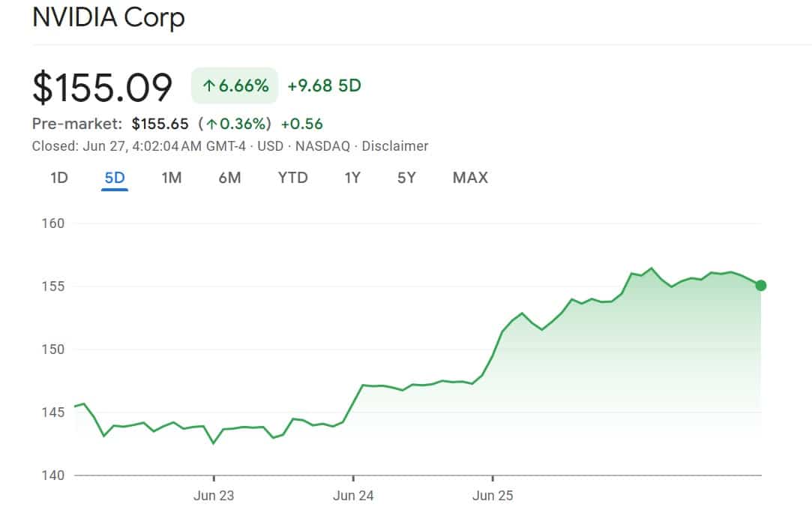Click the Jun 23 date label
812x513 pixels.
click(214, 496)
